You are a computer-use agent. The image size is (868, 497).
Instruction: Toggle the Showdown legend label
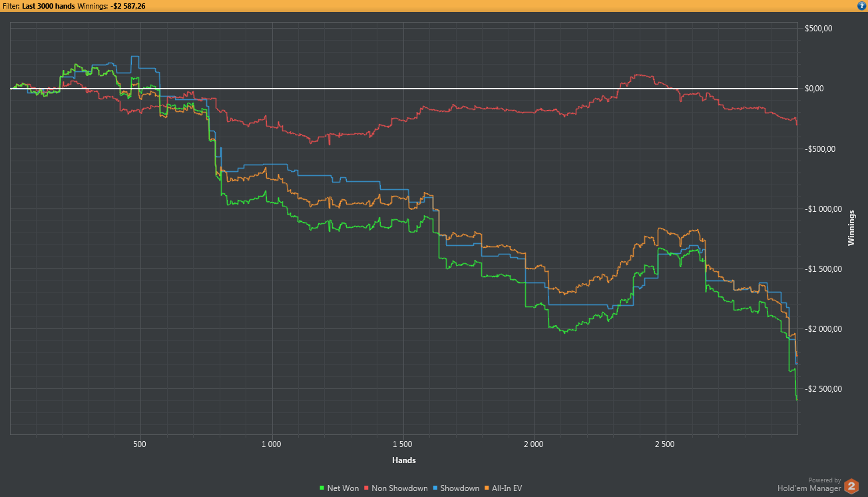(459, 488)
